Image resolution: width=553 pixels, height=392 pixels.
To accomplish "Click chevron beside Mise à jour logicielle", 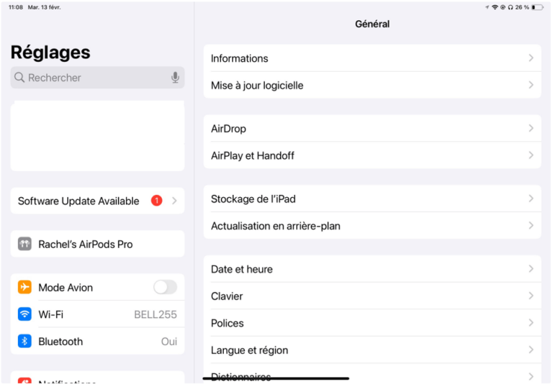I will [531, 85].
